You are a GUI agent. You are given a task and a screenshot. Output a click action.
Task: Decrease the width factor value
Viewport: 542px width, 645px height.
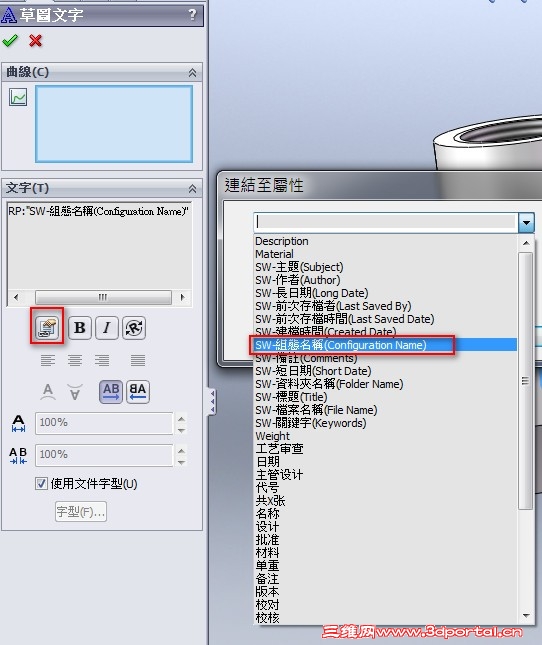click(x=181, y=430)
